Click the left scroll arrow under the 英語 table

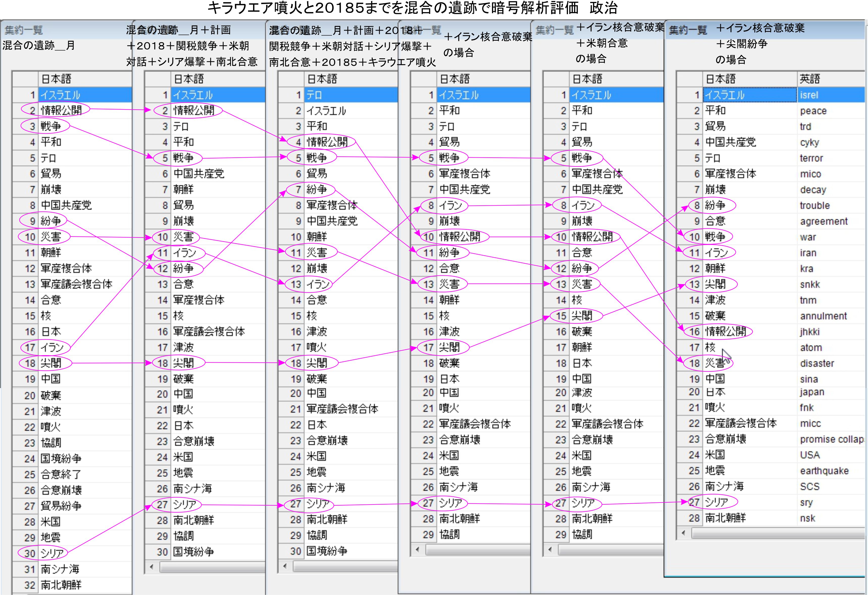click(x=683, y=533)
